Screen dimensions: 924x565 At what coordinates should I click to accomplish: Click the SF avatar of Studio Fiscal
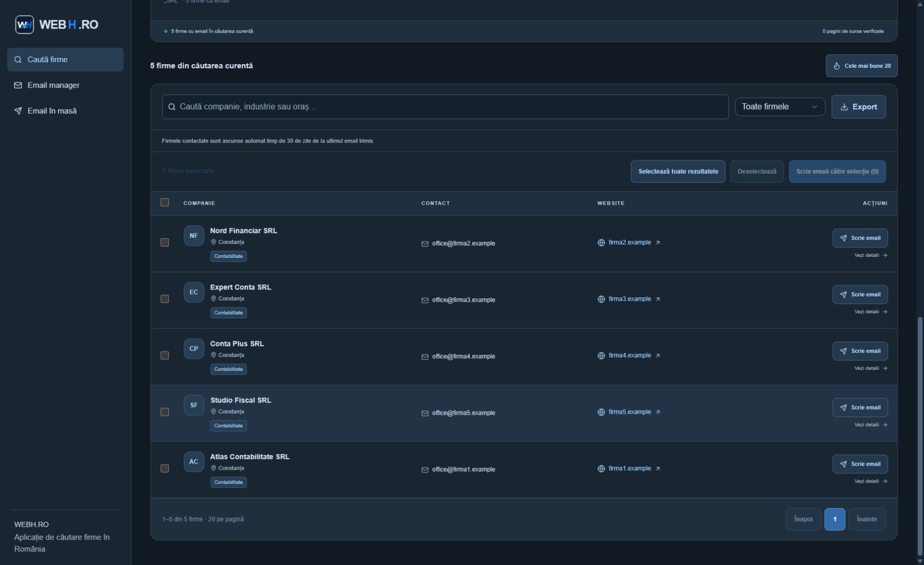point(194,405)
